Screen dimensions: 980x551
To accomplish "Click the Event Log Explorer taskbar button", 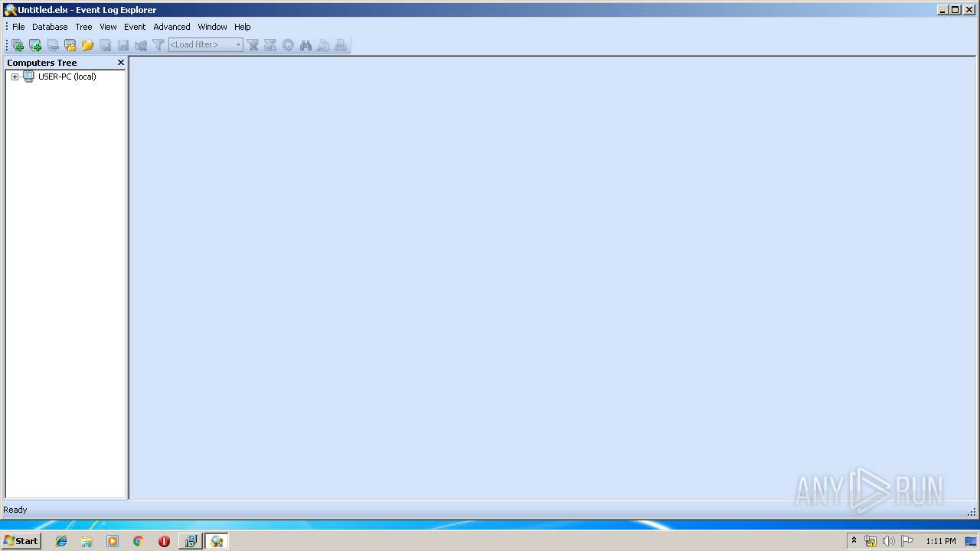I will (x=217, y=541).
